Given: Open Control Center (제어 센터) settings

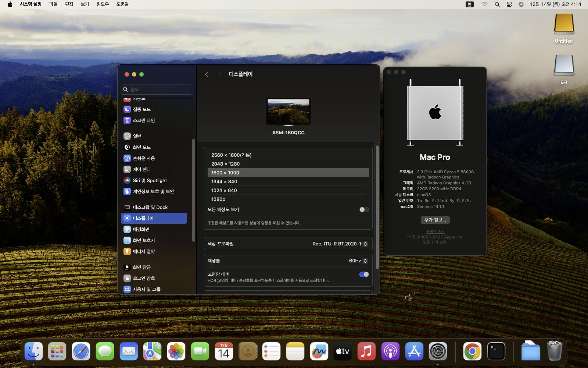Looking at the screenshot, I should 141,169.
